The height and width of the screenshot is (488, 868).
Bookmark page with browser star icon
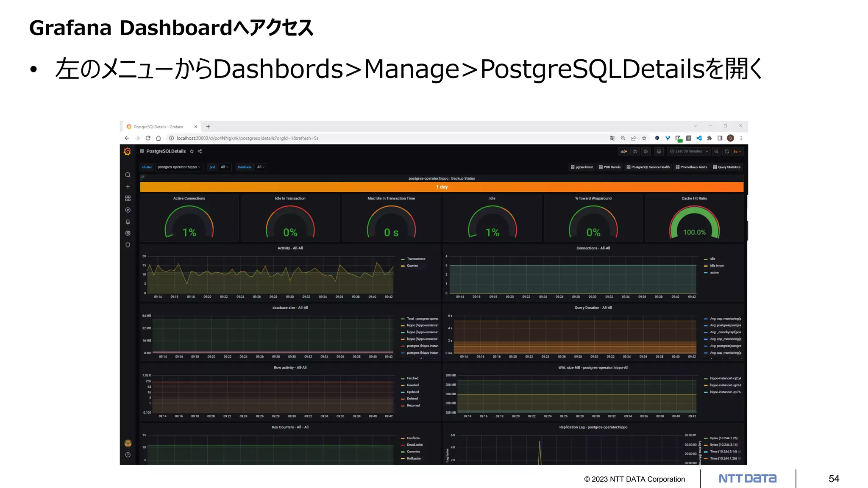644,138
